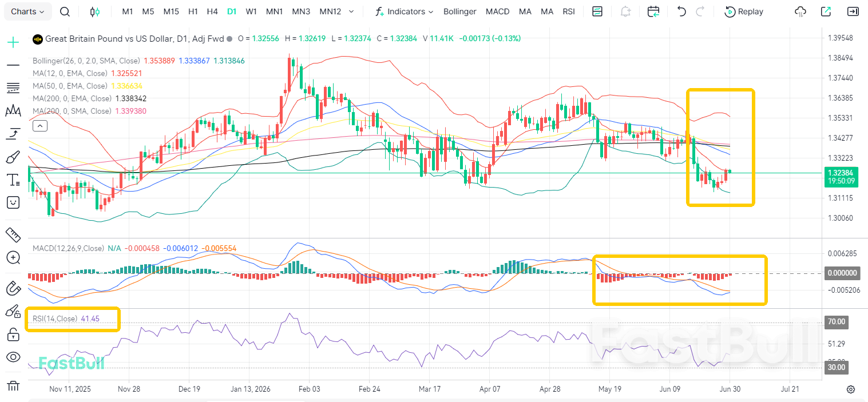The image size is (868, 402).
Task: Switch to the H1 timeframe
Action: (x=193, y=11)
